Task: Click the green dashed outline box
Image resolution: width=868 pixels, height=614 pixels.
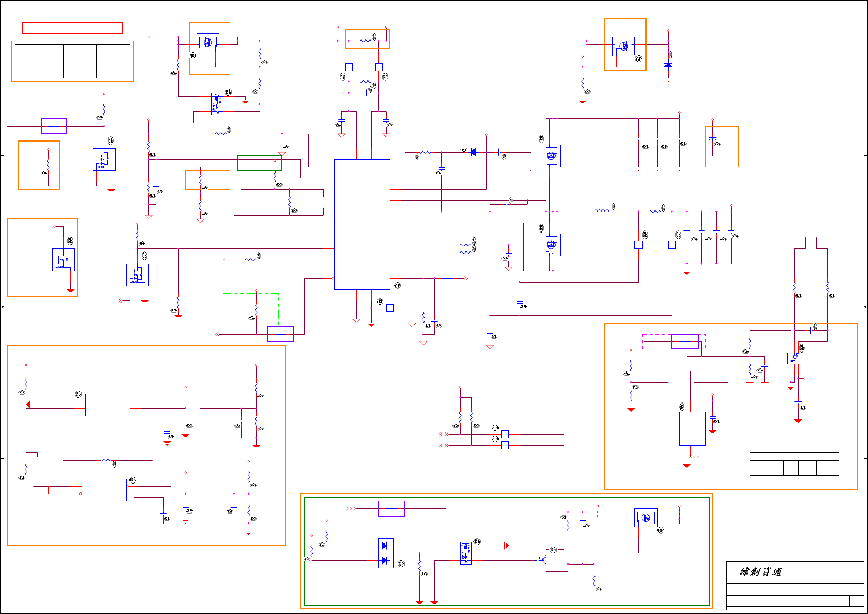Action: coord(250,310)
